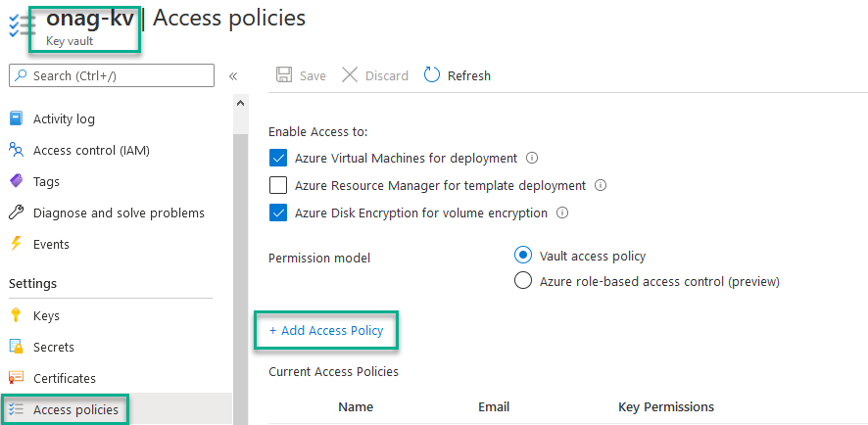Click the info icon beside Azure Virtual Machines for deployment
The height and width of the screenshot is (425, 868).
pyautogui.click(x=531, y=159)
